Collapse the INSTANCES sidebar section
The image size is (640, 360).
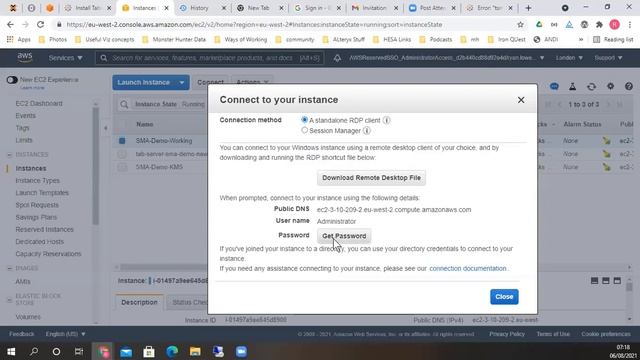point(9,155)
